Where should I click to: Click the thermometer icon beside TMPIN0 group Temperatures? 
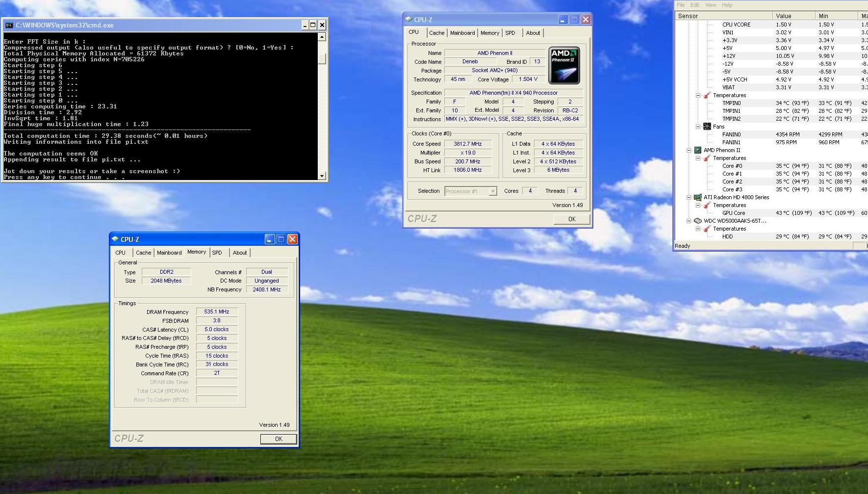[707, 95]
